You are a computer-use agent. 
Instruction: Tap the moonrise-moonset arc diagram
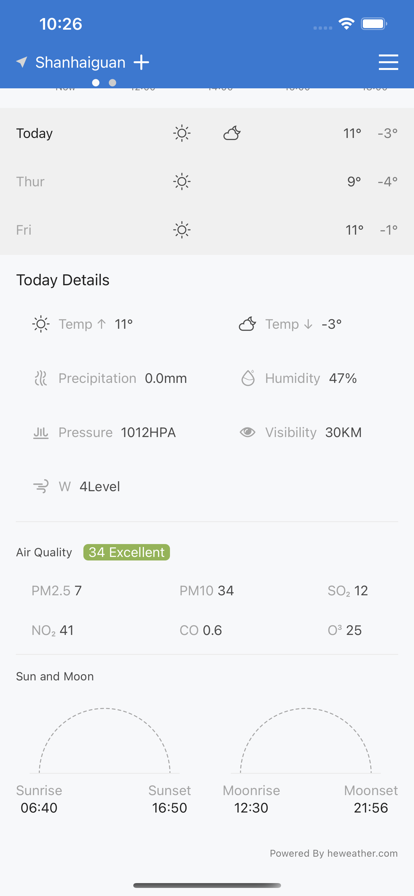(306, 741)
